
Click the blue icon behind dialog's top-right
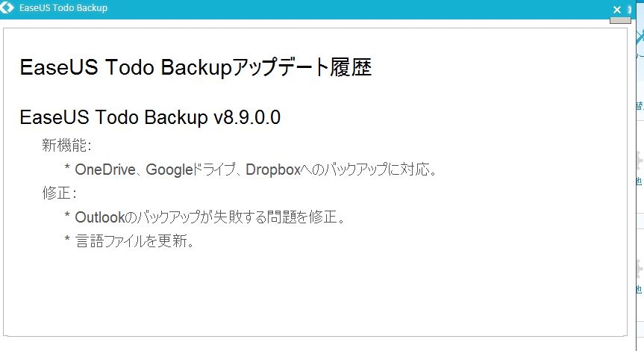[x=638, y=39]
